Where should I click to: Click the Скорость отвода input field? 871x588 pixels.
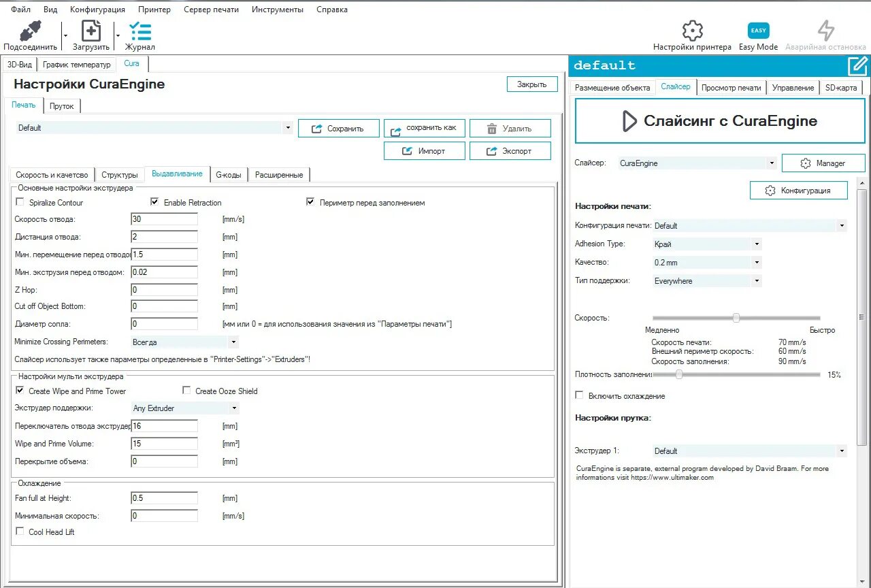coord(164,219)
